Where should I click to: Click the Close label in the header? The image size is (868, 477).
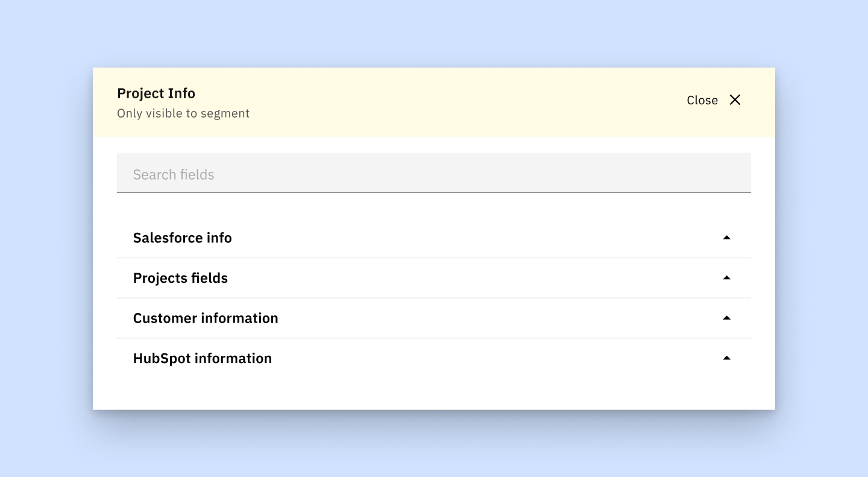702,100
